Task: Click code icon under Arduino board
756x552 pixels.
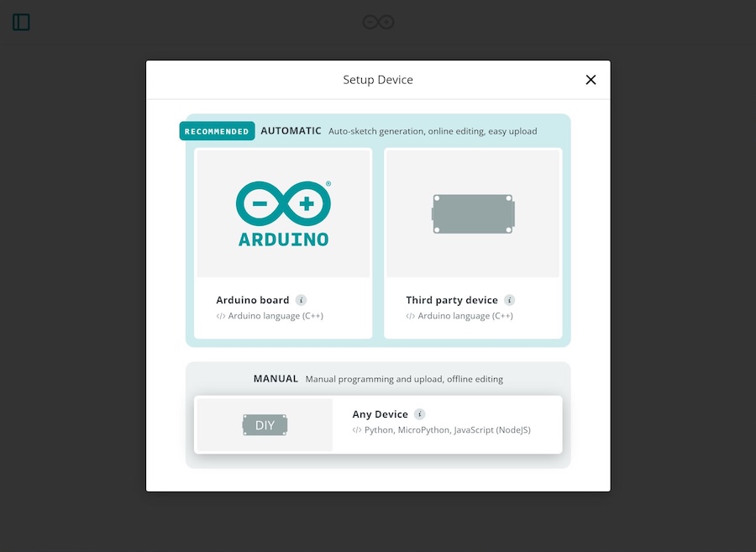Action: 221,316
